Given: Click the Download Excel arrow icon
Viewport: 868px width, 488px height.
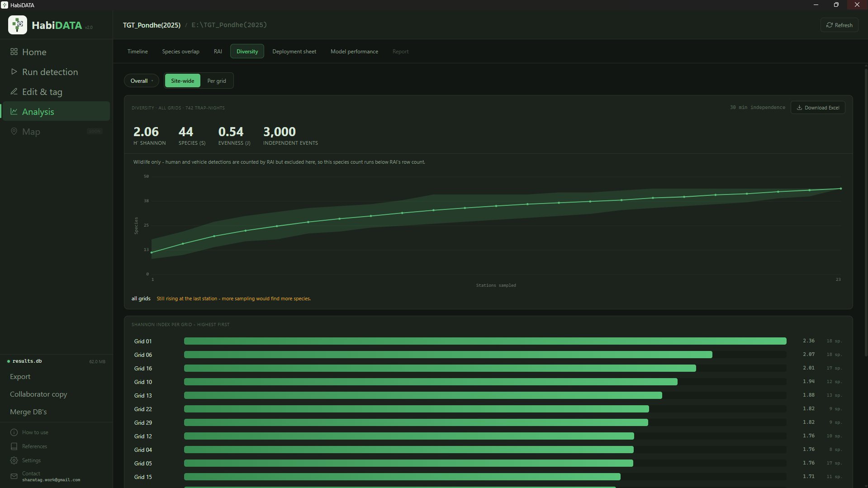Looking at the screenshot, I should tap(799, 108).
